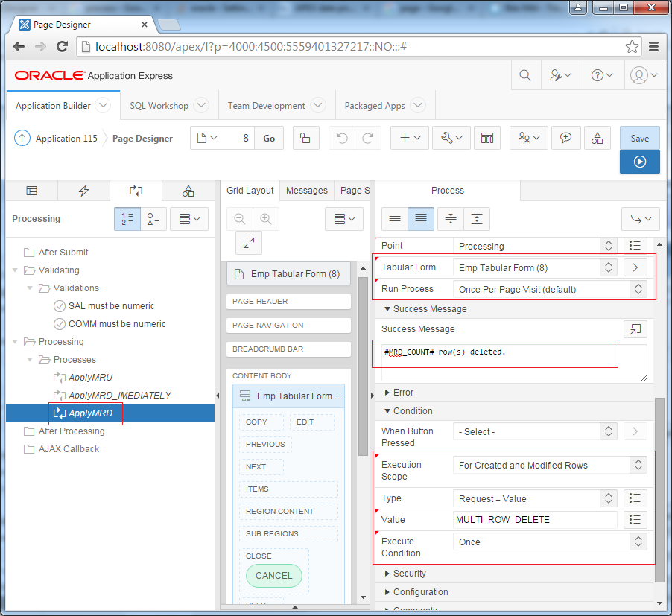Go up to Application 115 home arrow
The image size is (672, 616).
(22, 138)
